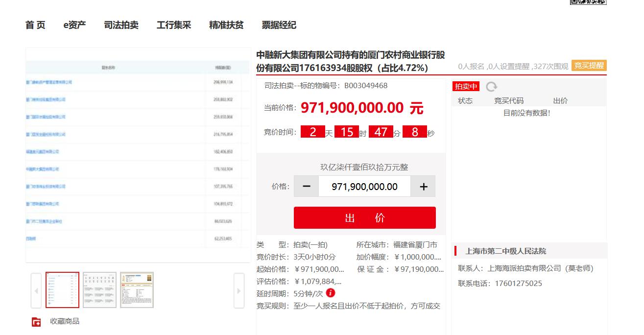Decrease bid price with the minus button
Viewport: 644px width, 335px height.
click(x=307, y=187)
